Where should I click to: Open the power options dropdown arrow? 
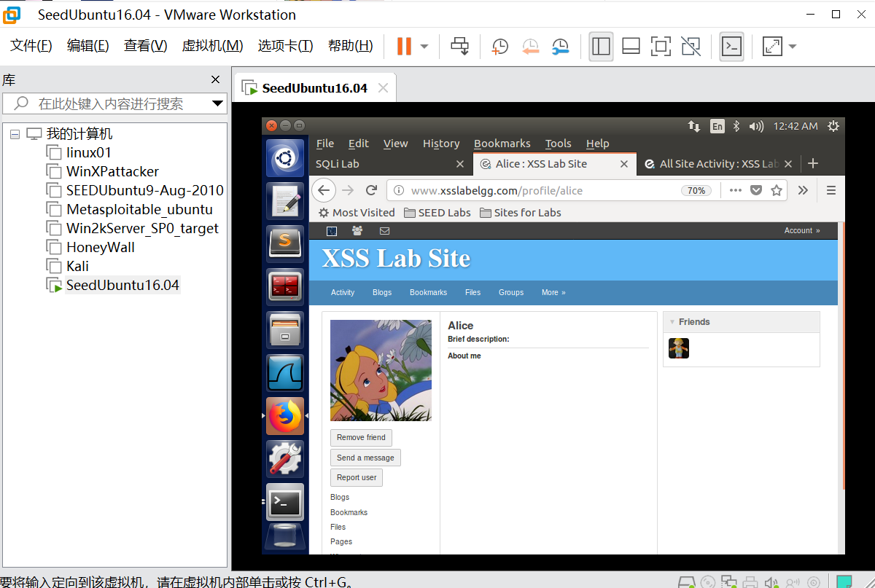click(424, 46)
